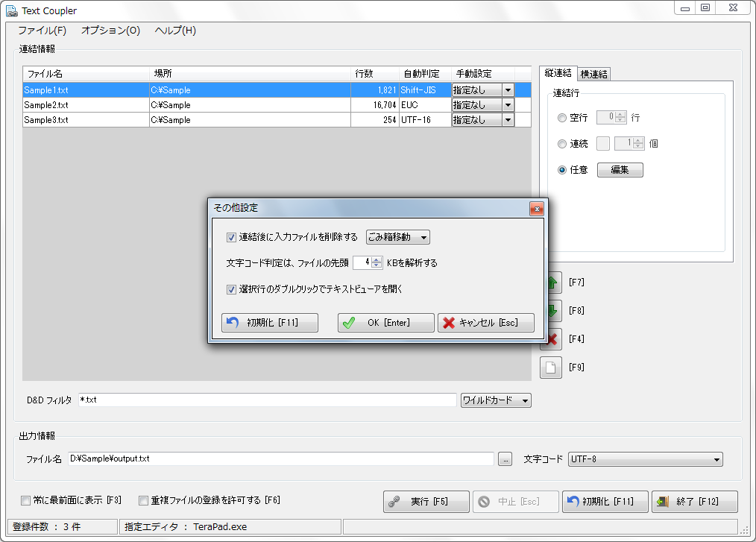Expand the ワイルドカード filter type dropdown
Screen dimensions: 756x542
point(496,400)
